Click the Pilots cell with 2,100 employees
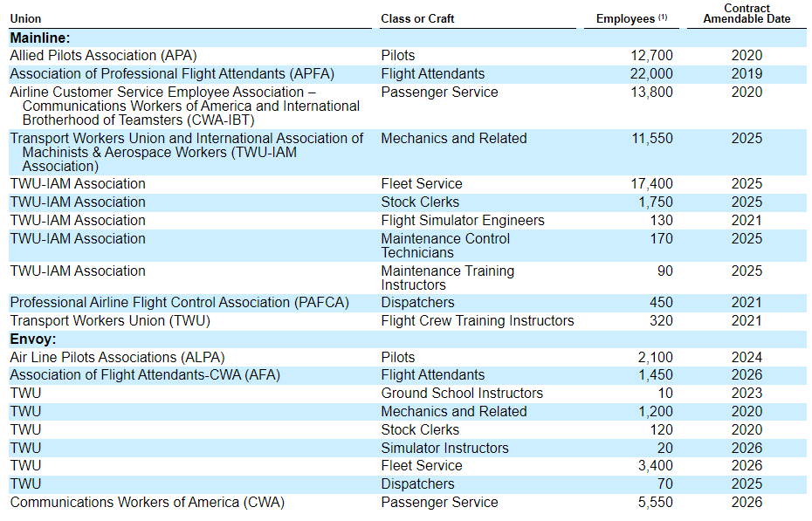The image size is (812, 521). pyautogui.click(x=398, y=358)
